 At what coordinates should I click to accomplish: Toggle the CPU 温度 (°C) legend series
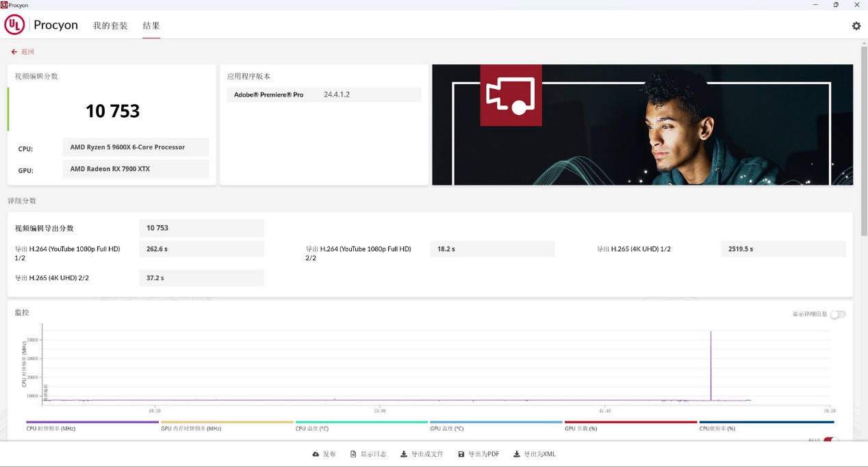[x=312, y=429]
